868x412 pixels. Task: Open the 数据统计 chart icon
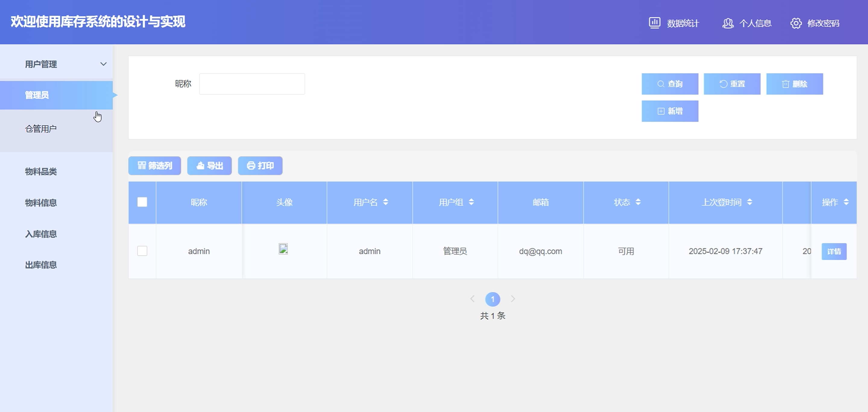[x=654, y=23]
